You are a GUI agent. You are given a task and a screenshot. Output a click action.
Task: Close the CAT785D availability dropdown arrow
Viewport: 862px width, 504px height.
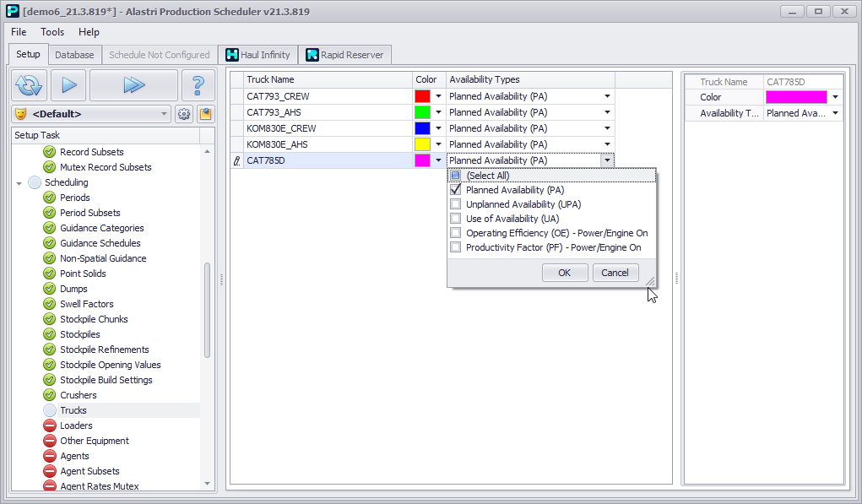[x=607, y=160]
